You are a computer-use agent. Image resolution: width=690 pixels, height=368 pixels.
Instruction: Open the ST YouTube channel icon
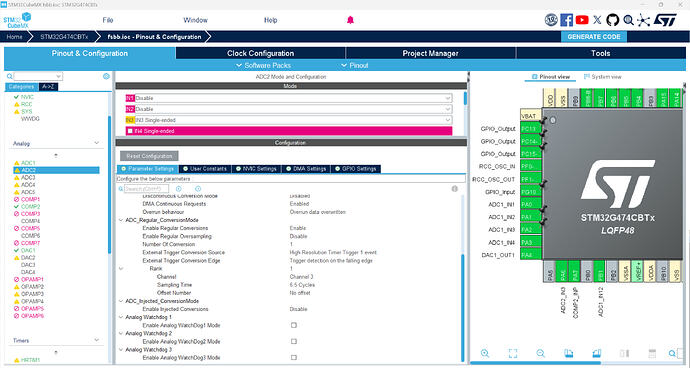[x=582, y=20]
